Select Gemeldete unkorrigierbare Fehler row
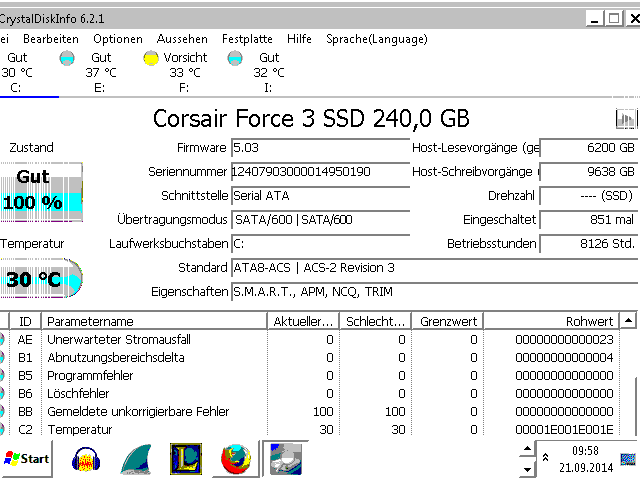The width and height of the screenshot is (640, 480). [x=309, y=411]
